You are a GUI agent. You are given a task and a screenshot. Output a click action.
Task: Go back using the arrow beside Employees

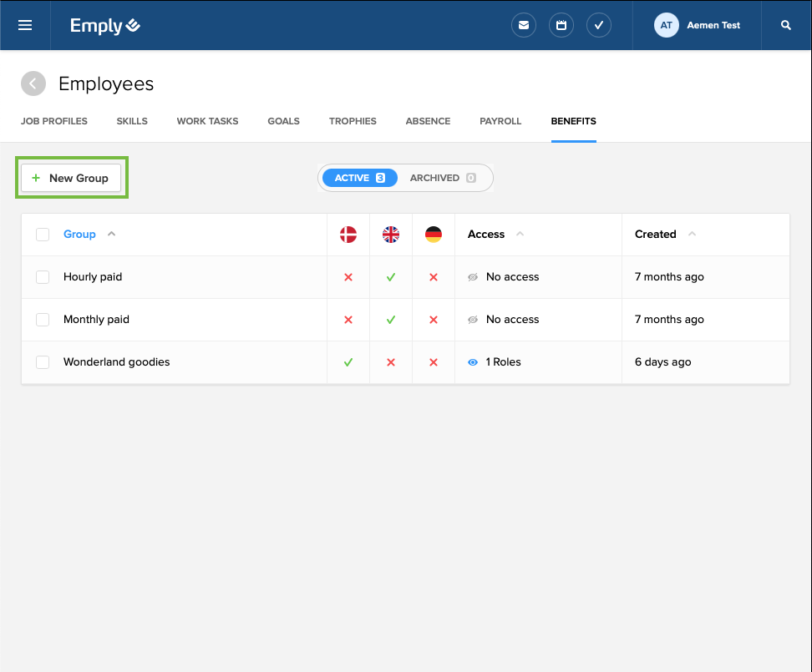tap(33, 83)
